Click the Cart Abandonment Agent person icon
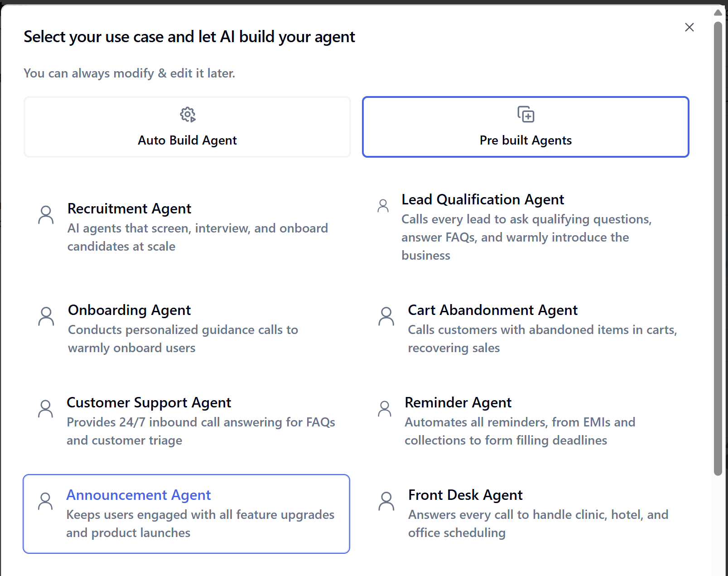728x576 pixels. click(386, 316)
